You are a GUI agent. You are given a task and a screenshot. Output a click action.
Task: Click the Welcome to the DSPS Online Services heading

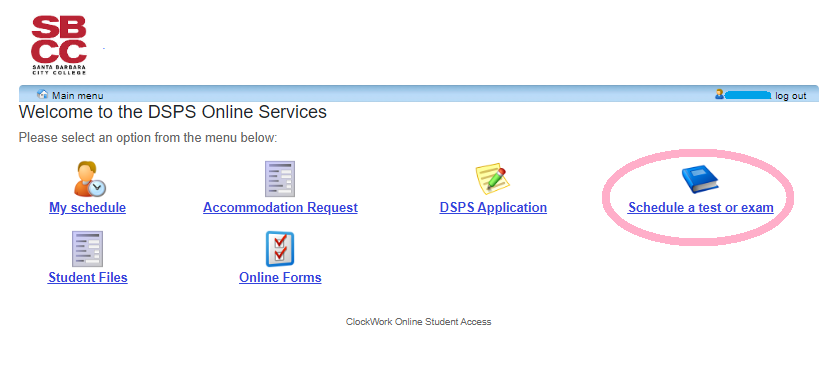[x=173, y=112]
